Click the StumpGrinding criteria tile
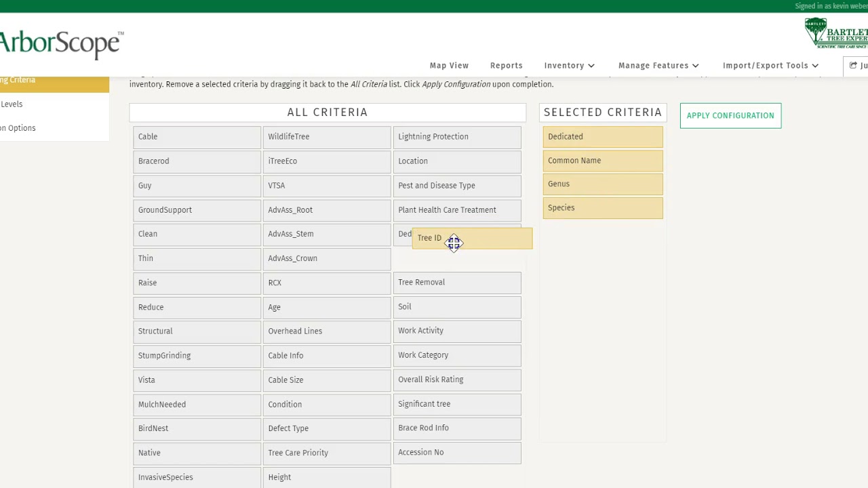 point(197,356)
